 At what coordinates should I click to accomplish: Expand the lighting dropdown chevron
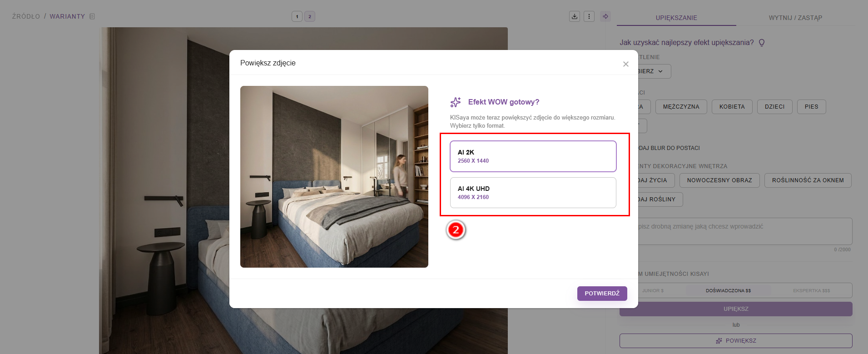[660, 71]
